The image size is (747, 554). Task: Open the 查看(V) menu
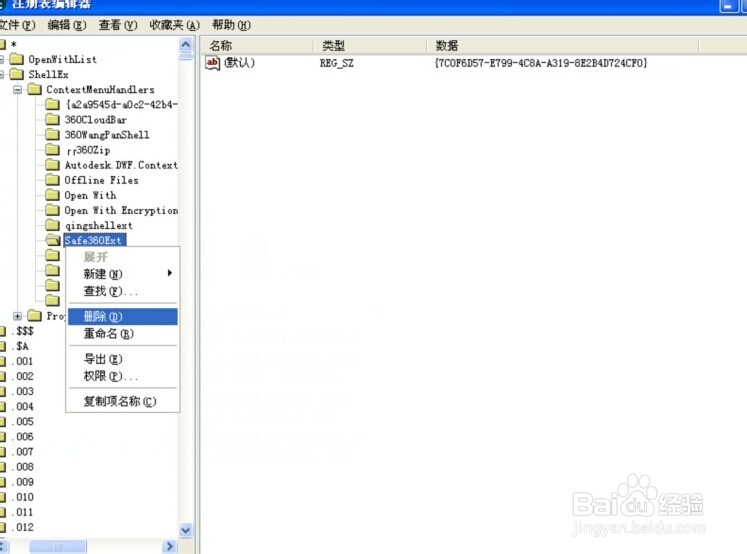pos(118,25)
